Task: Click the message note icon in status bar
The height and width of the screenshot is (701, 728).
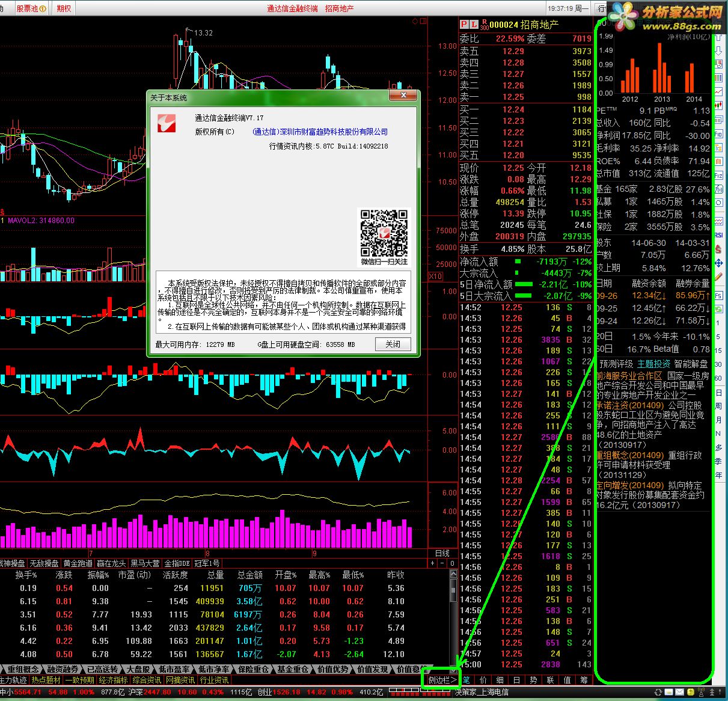Action: pos(668,692)
